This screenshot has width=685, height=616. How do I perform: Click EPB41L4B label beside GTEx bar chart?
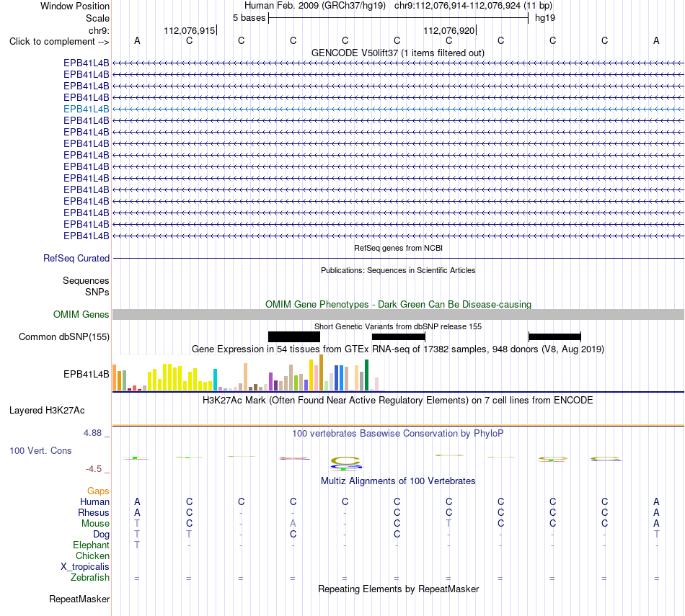point(86,374)
